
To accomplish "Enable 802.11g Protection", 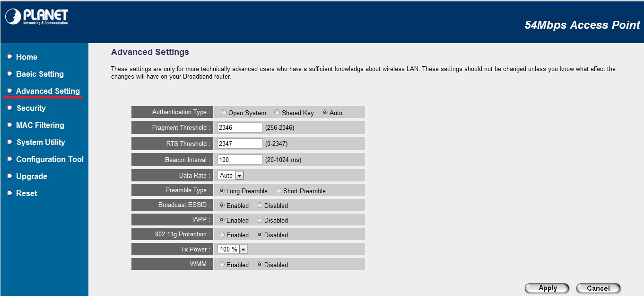I will (222, 235).
